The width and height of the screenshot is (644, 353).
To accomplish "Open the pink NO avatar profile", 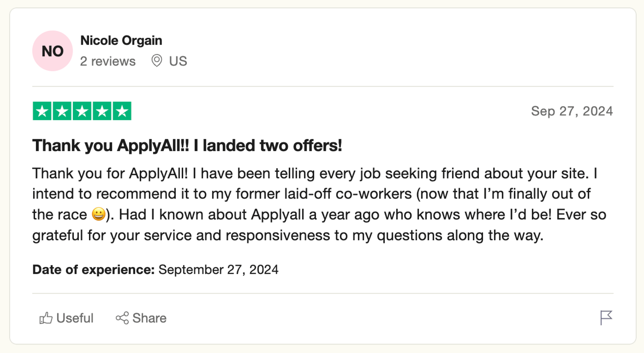I will pyautogui.click(x=53, y=51).
